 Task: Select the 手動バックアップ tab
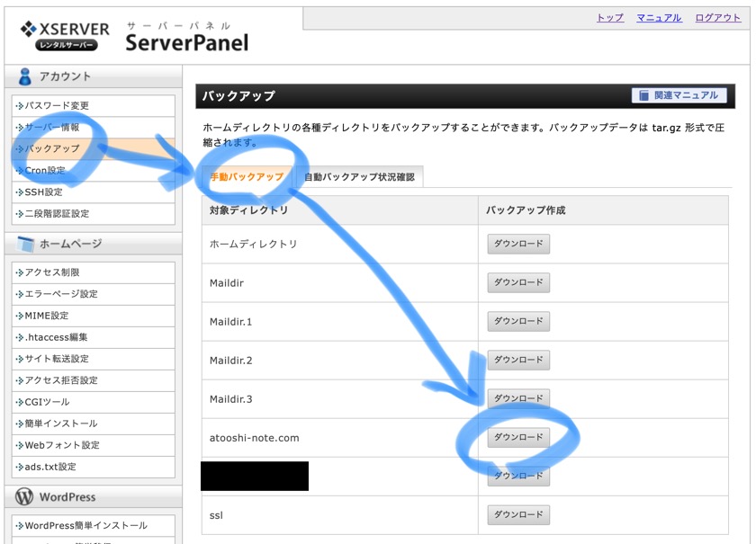(246, 177)
